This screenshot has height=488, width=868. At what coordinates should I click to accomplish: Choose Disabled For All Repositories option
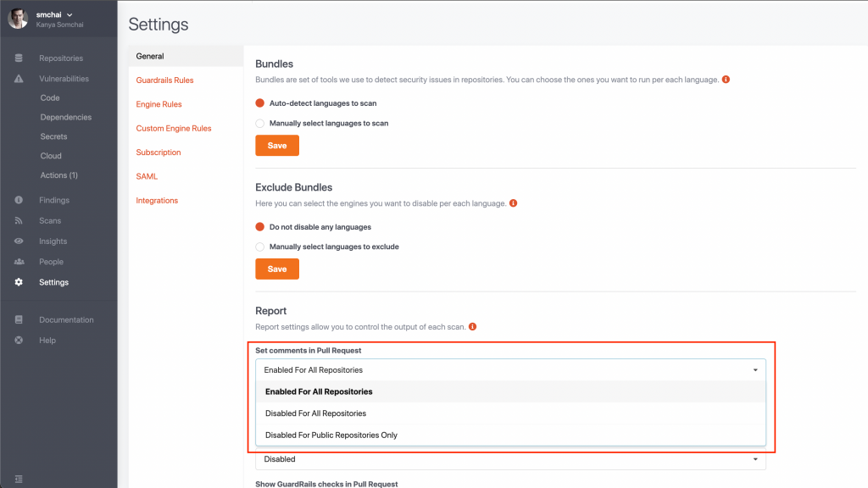[510, 413]
